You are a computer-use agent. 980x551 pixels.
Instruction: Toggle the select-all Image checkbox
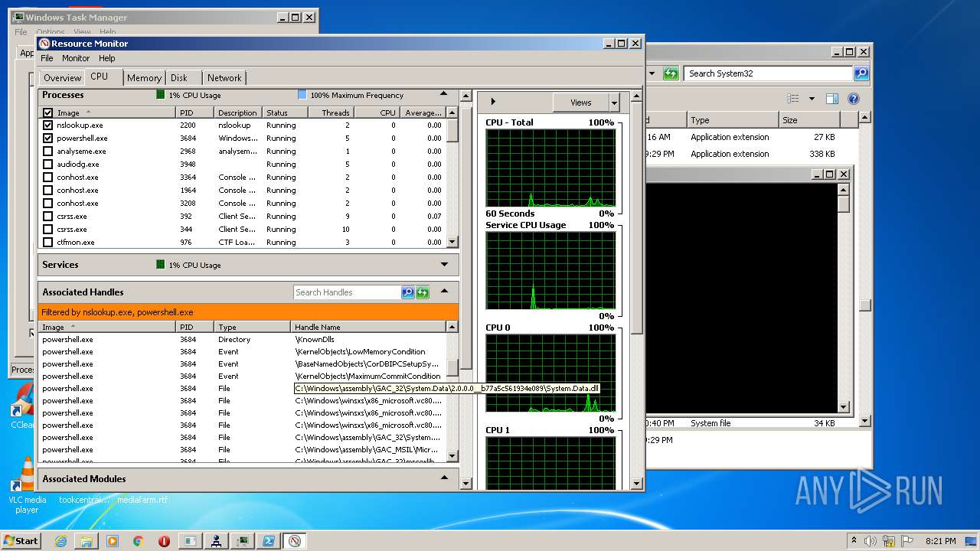(x=47, y=112)
